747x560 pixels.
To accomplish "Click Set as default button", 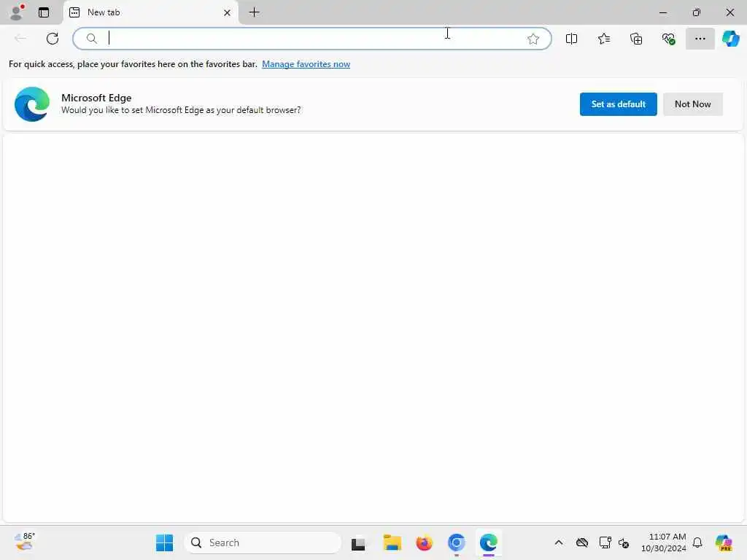I will click(618, 104).
